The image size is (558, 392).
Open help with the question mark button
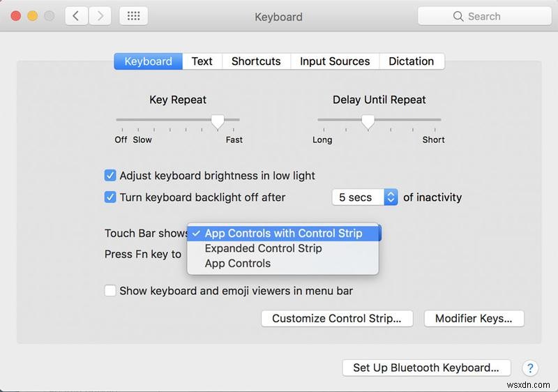[530, 368]
